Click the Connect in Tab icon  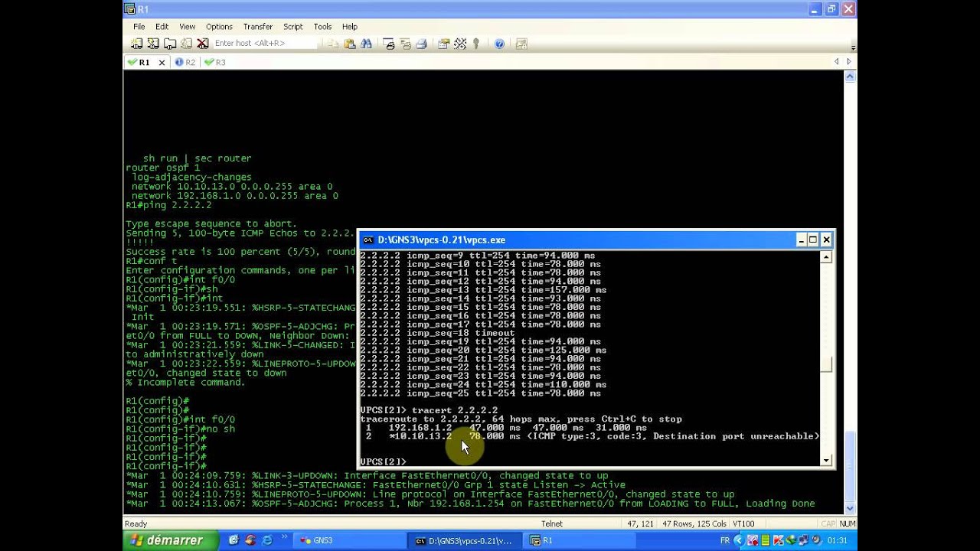(170, 44)
